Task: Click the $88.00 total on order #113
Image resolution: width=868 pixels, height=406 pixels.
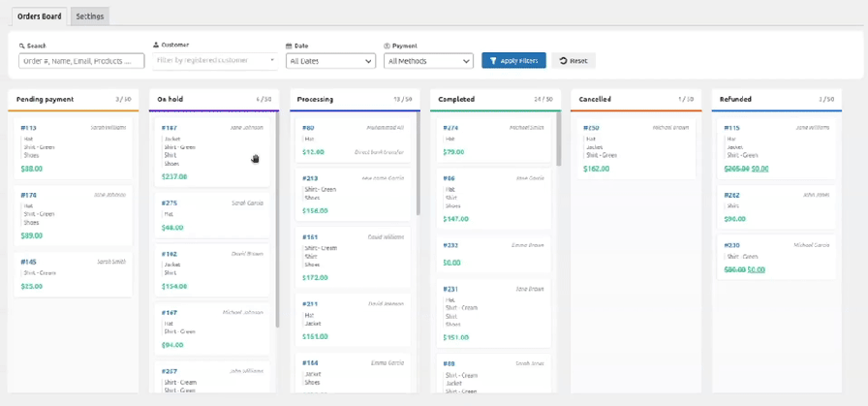Action: coord(32,169)
